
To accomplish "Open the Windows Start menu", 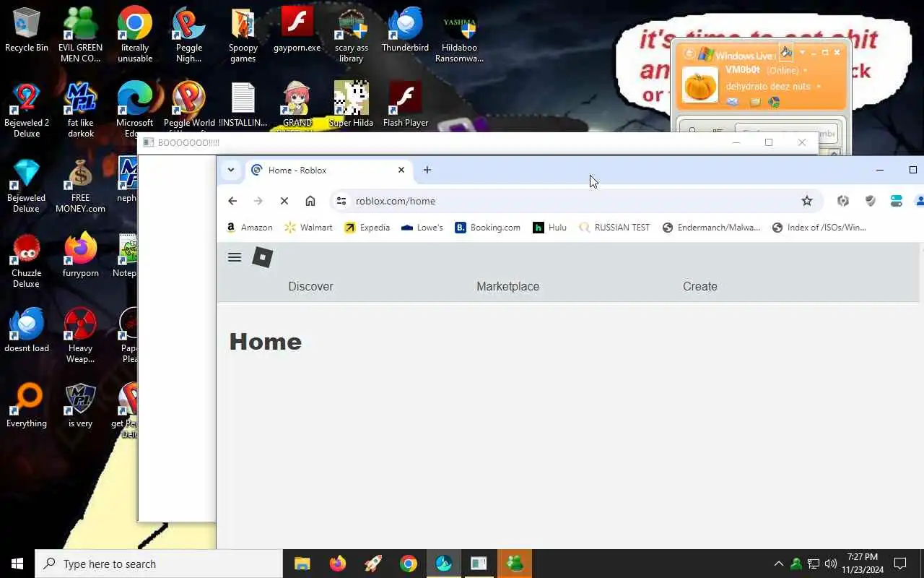I will tap(17, 564).
